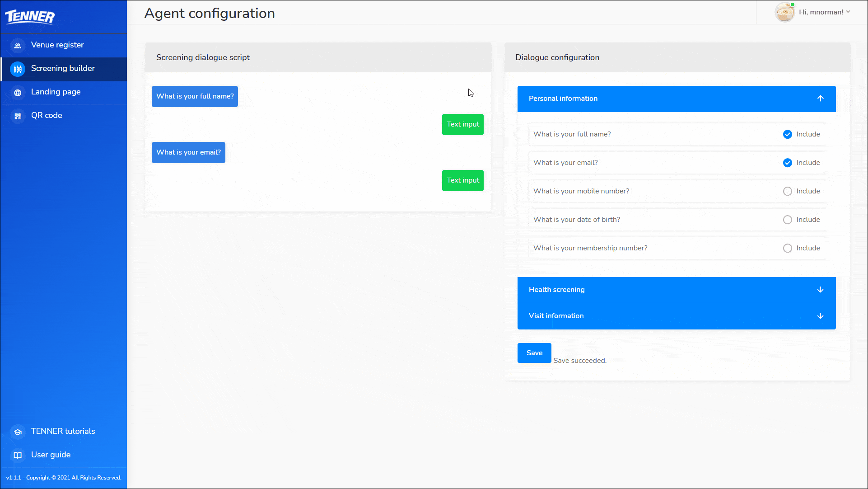Click the QR code sidebar icon
The height and width of the screenshot is (489, 868).
point(18,116)
